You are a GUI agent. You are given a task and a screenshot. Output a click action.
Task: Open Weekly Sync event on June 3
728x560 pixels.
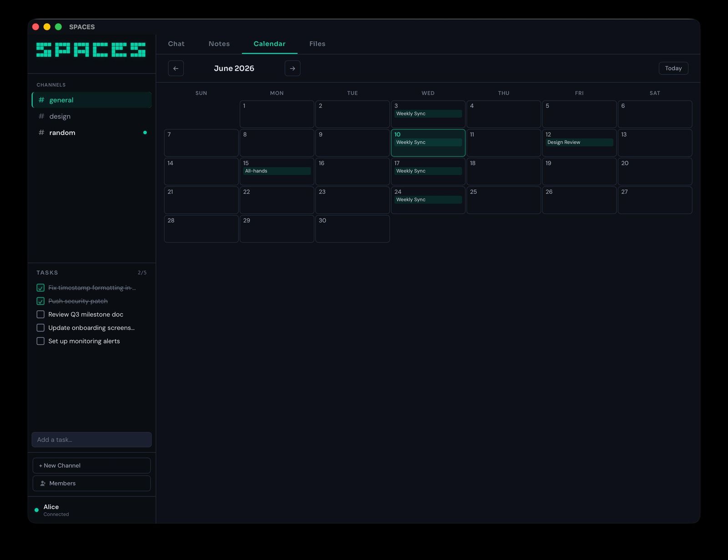[428, 114]
